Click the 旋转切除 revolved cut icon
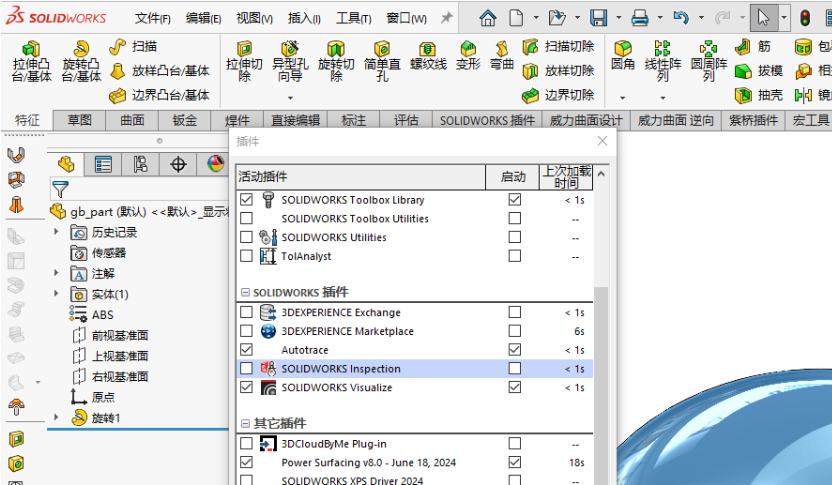 click(336, 49)
